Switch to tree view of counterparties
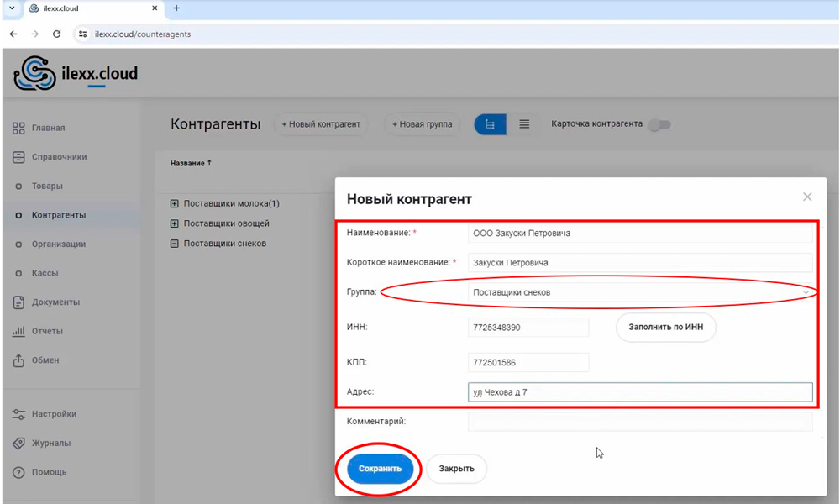This screenshot has width=840, height=504. [491, 124]
